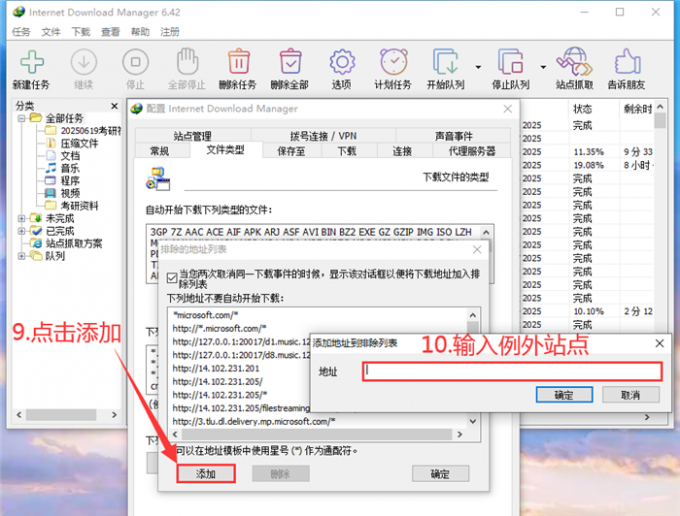Viewport: 680px width, 516px height.
Task: Click 取消 in add address dialog
Action: point(631,395)
